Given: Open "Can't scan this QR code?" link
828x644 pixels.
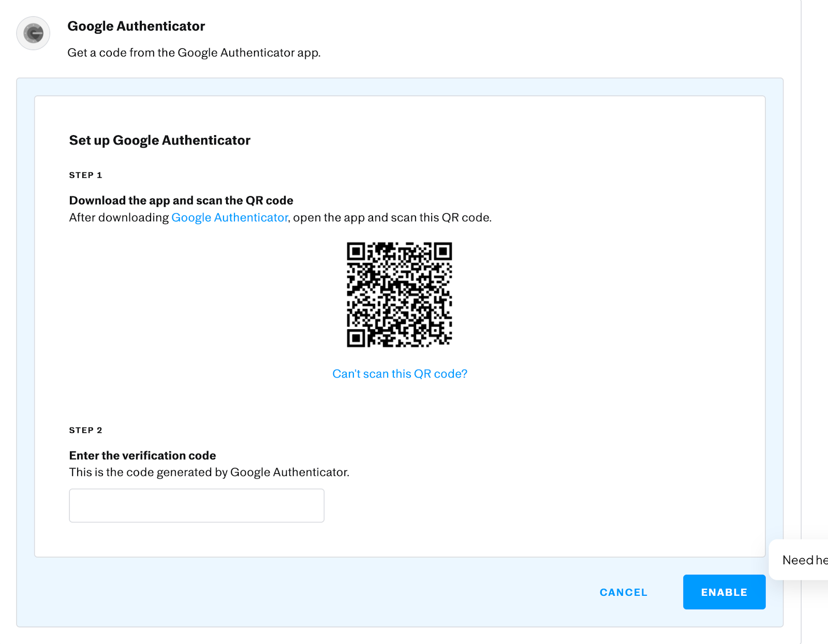Looking at the screenshot, I should [x=400, y=374].
